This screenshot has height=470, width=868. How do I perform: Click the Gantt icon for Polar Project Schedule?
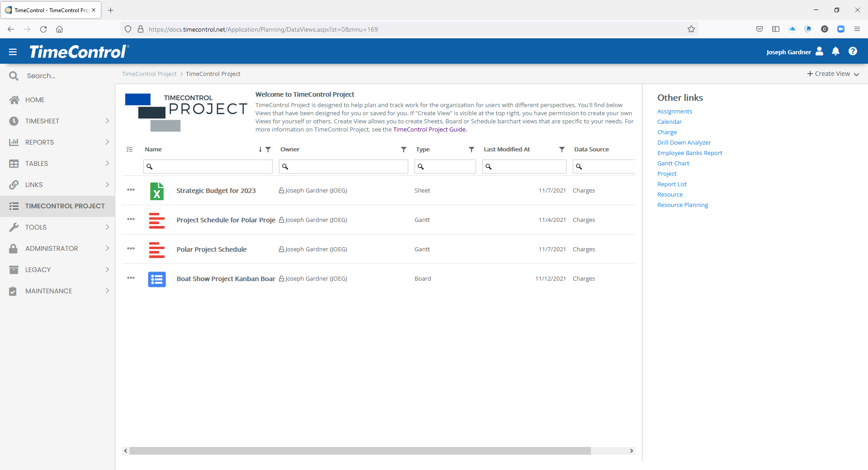click(157, 249)
